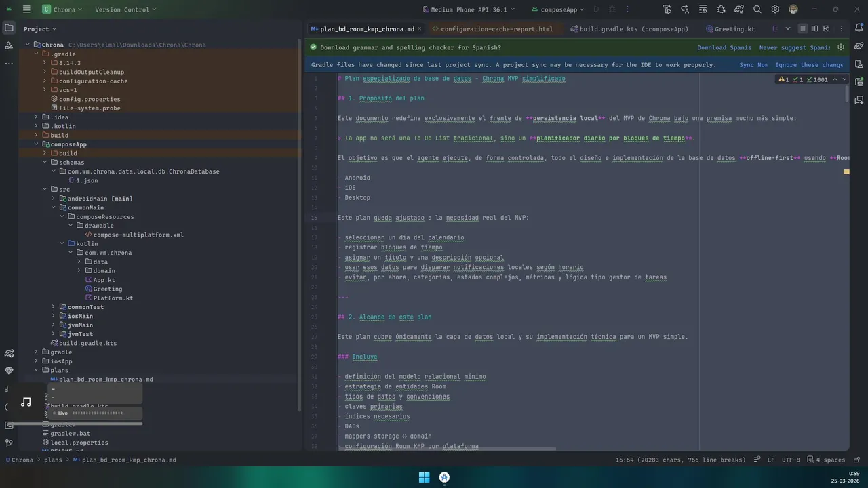Open the Terminal tool window icon
The image size is (868, 488).
pos(9,425)
